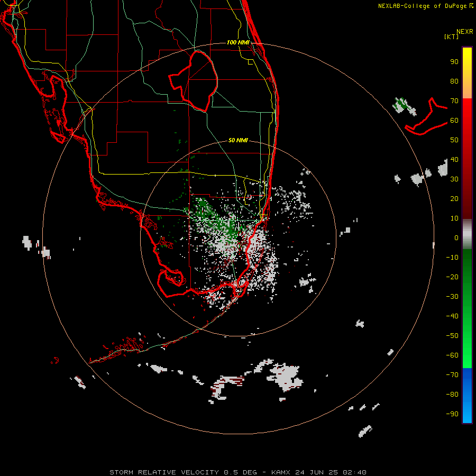Click the positive 50 scale value

[454, 140]
